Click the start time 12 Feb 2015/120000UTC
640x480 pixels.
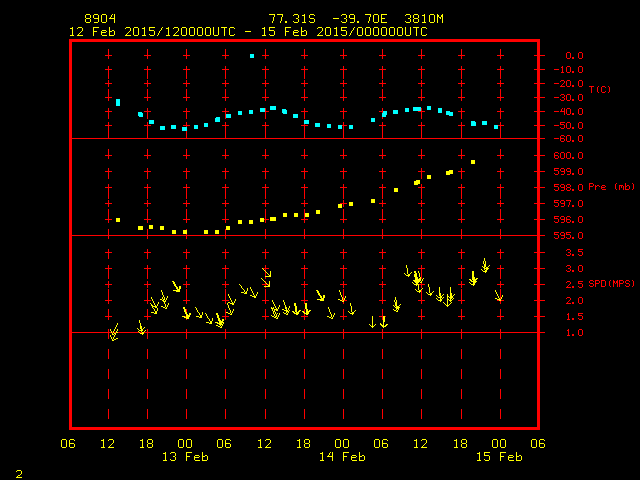point(152,32)
